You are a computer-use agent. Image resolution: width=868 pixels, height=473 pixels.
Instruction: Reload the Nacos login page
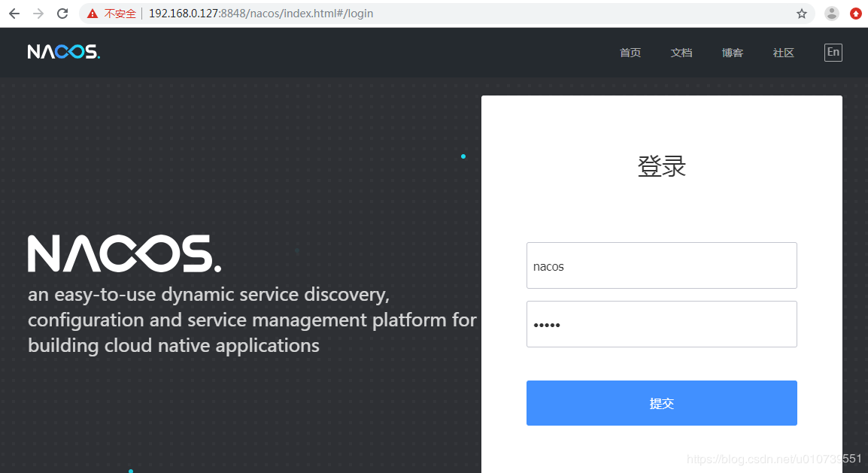(x=62, y=13)
